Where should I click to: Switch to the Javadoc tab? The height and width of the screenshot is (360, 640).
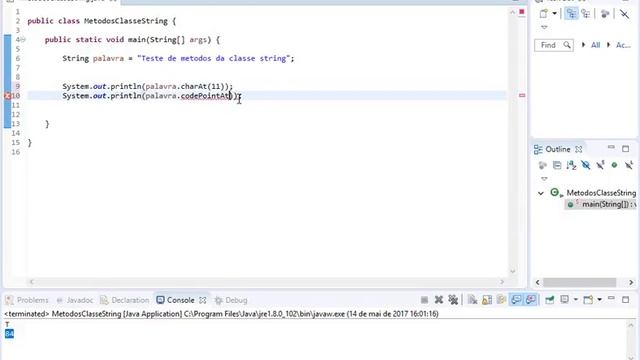pos(75,300)
